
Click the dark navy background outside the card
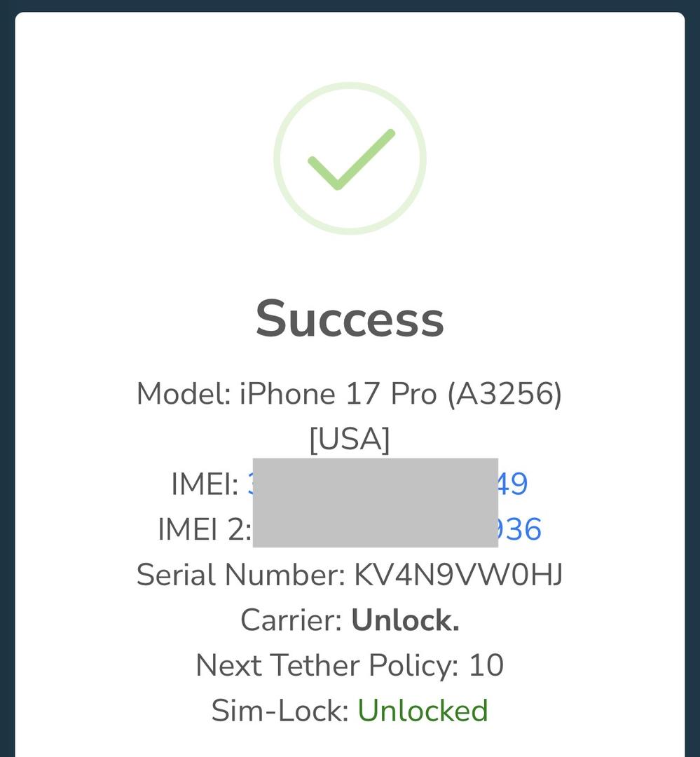coord(6,350)
